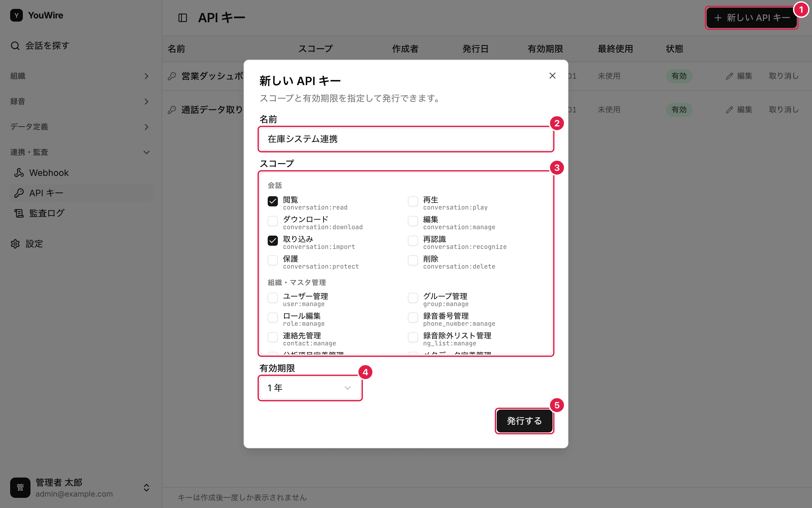Open the 有効期限 dropdown showing 1 年
The width and height of the screenshot is (812, 508).
(x=310, y=388)
